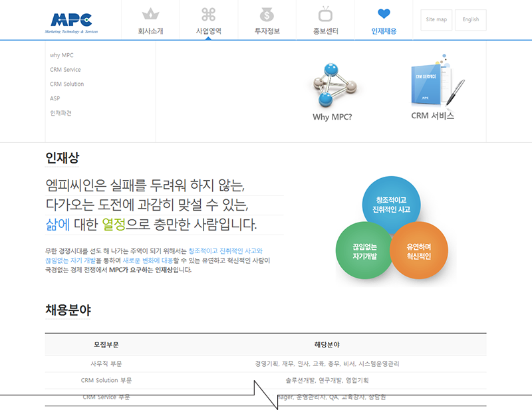
Task: Open the 투자정보 menu
Action: pos(267,31)
